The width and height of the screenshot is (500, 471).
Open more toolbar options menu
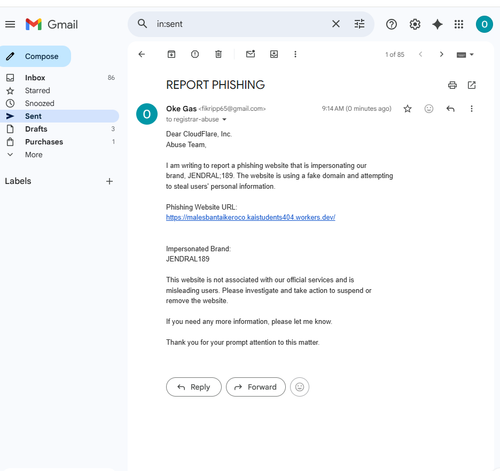tap(295, 54)
